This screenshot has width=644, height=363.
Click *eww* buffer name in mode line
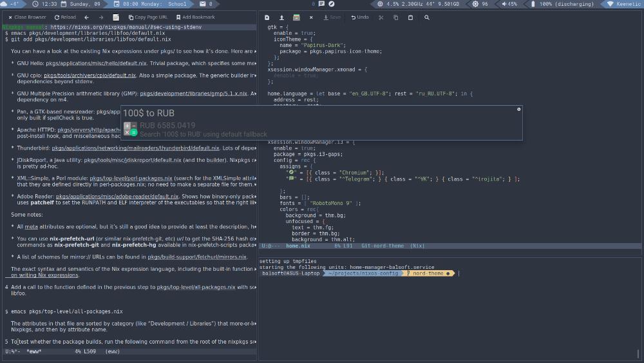tap(34, 351)
